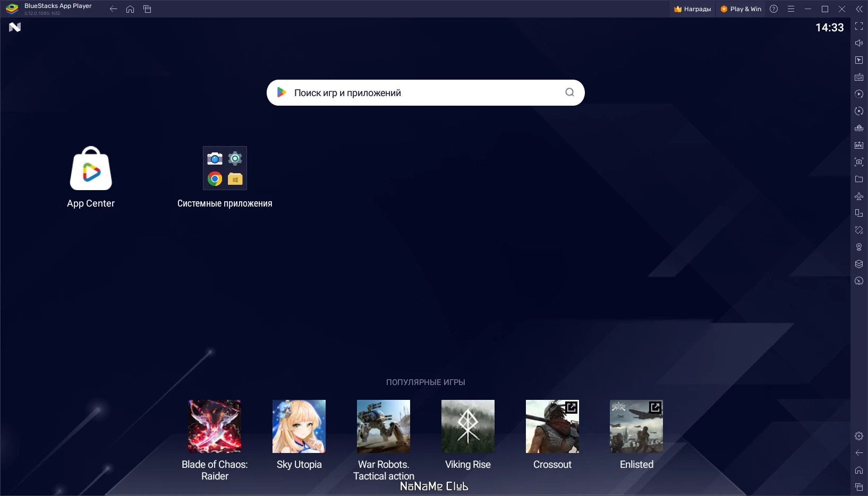Open the hamburger menu in title bar
868x496 pixels.
click(x=790, y=9)
